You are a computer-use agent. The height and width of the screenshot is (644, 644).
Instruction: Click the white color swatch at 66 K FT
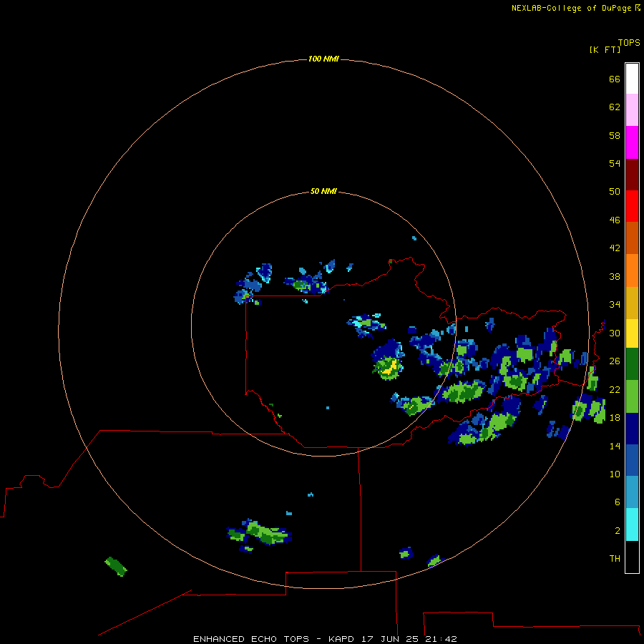[x=632, y=79]
